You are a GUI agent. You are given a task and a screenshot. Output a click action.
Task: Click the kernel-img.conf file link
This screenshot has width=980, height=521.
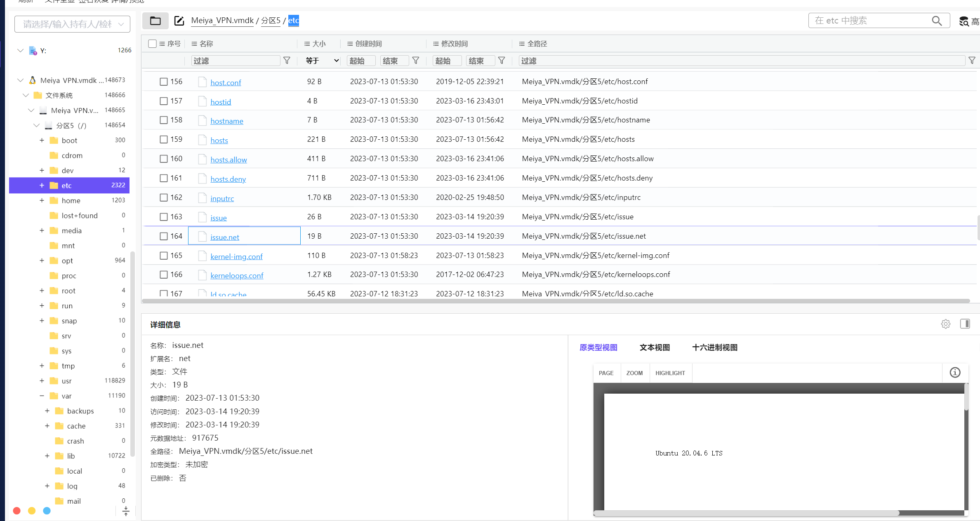tap(236, 256)
